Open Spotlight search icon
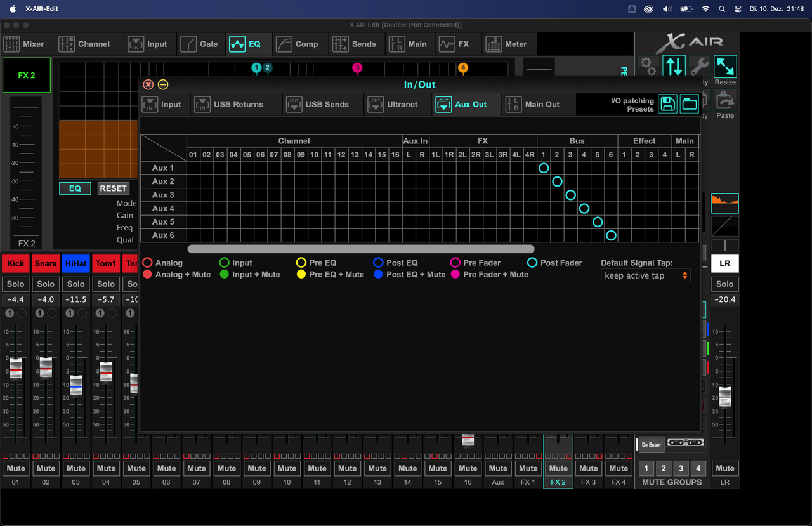This screenshot has height=526, width=812. coord(722,9)
